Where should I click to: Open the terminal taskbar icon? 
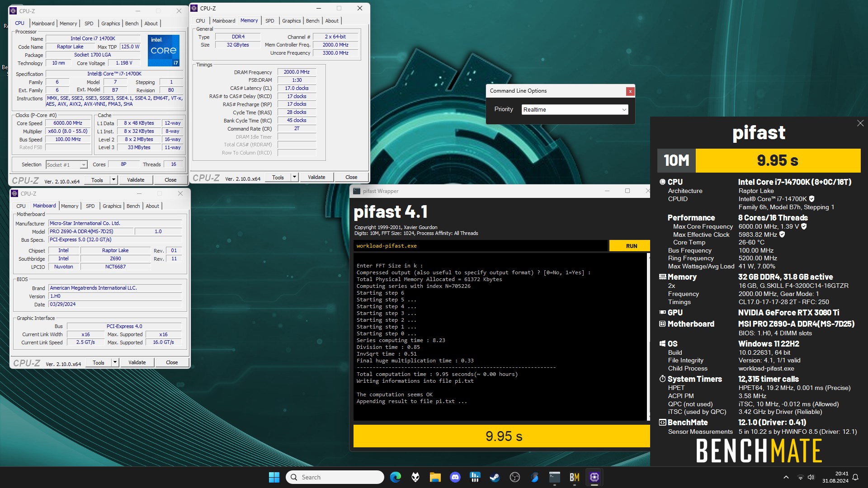(x=554, y=477)
